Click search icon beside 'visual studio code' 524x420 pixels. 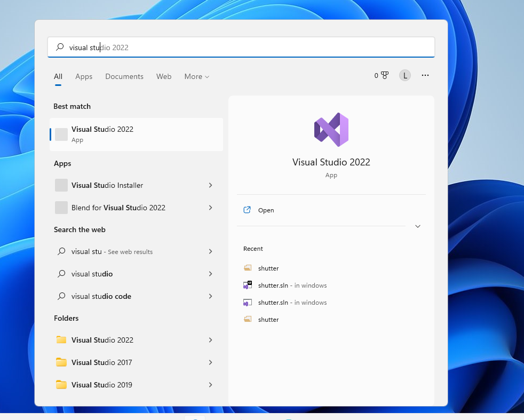(61, 296)
